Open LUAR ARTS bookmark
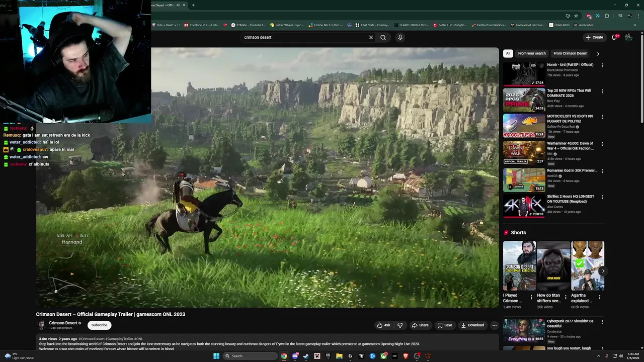The image size is (644, 362). pyautogui.click(x=559, y=25)
